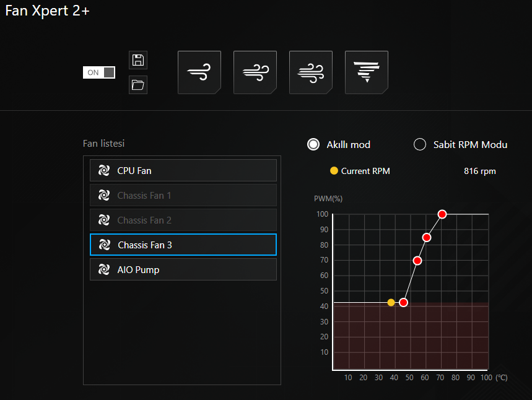This screenshot has width=532, height=400.
Task: Click the 70% PWM curve point
Action: 417,261
